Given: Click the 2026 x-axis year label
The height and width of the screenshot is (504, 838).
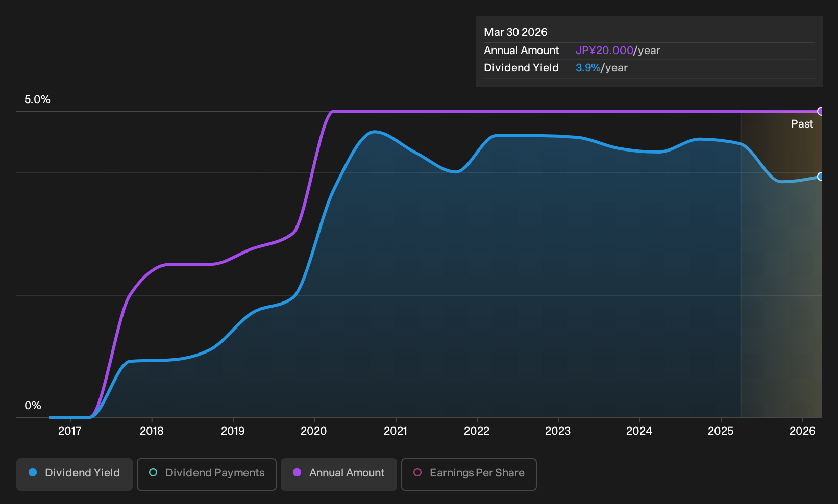Looking at the screenshot, I should click(x=802, y=431).
